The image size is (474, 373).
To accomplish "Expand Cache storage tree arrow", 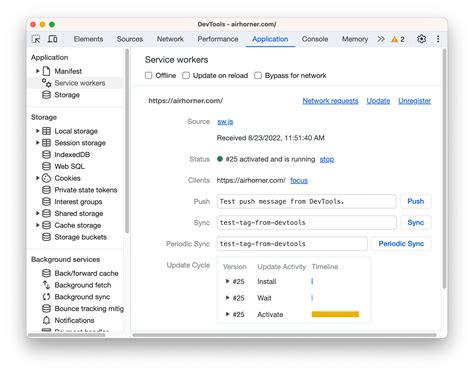I will 38,225.
